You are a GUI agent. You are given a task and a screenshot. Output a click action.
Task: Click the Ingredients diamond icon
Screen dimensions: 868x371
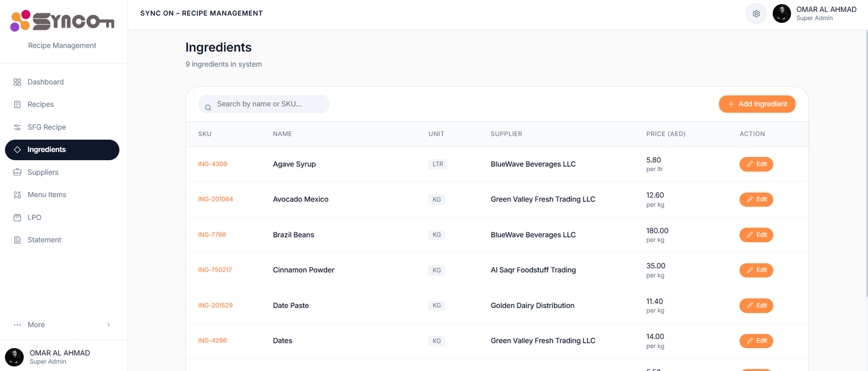coord(17,149)
